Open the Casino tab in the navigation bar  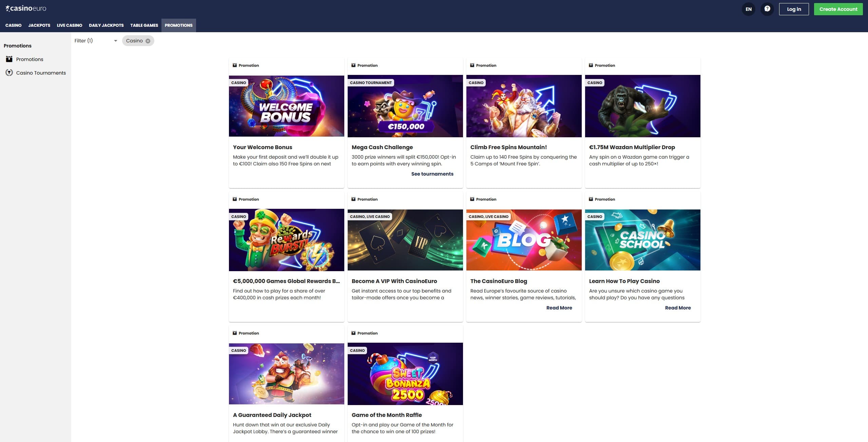click(13, 25)
